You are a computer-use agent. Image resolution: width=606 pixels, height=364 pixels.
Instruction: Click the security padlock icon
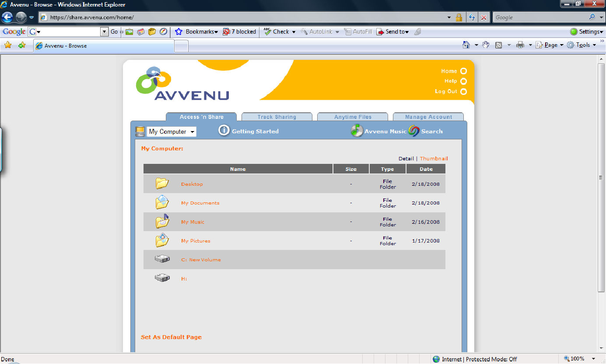coord(459,17)
